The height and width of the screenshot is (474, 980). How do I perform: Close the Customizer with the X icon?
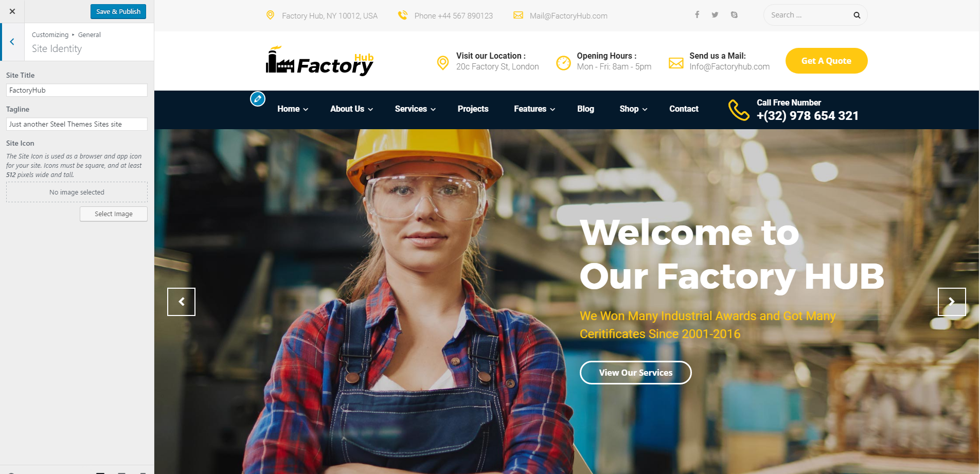pyautogui.click(x=12, y=11)
